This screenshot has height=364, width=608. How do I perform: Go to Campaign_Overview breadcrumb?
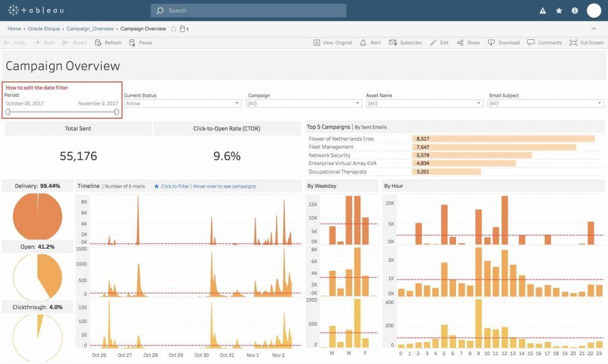pyautogui.click(x=90, y=29)
